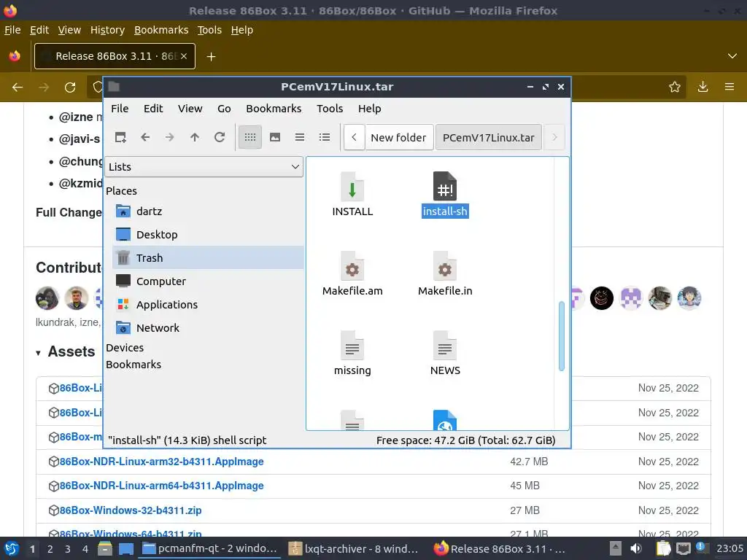Go back in the file manager toolbar
The width and height of the screenshot is (747, 560).
tap(145, 137)
